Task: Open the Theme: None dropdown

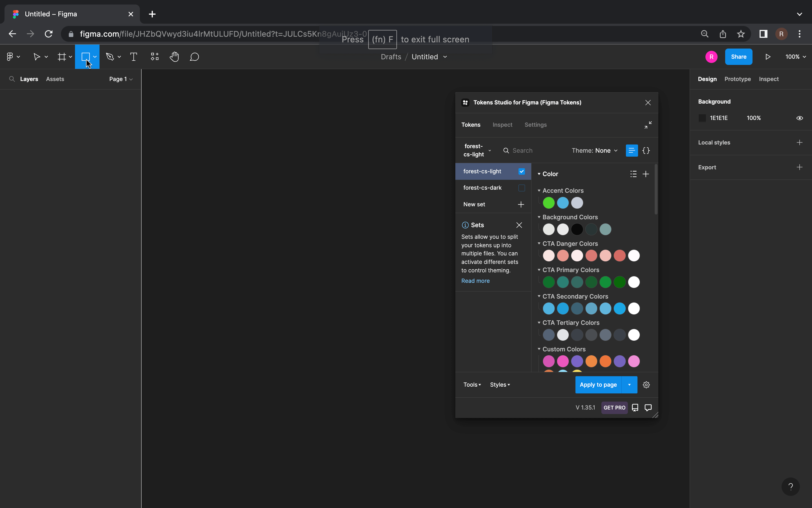Action: 594,150
